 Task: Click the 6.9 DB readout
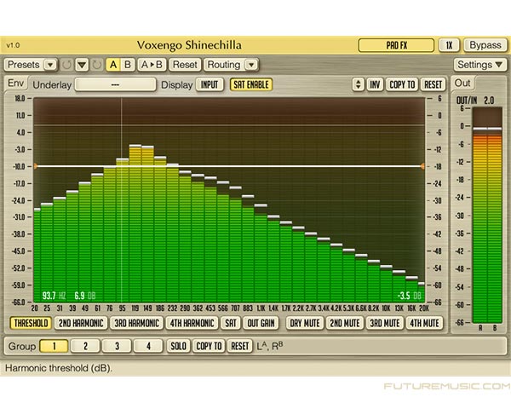pyautogui.click(x=84, y=296)
